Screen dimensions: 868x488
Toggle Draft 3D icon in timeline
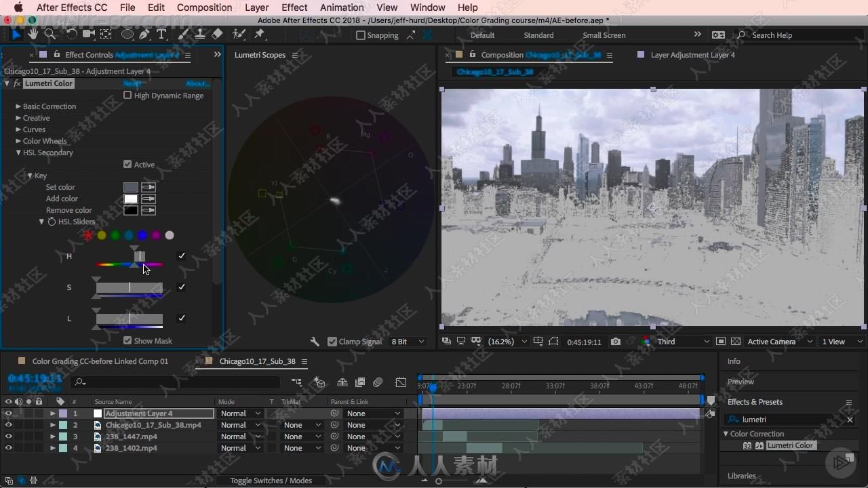pyautogui.click(x=319, y=382)
